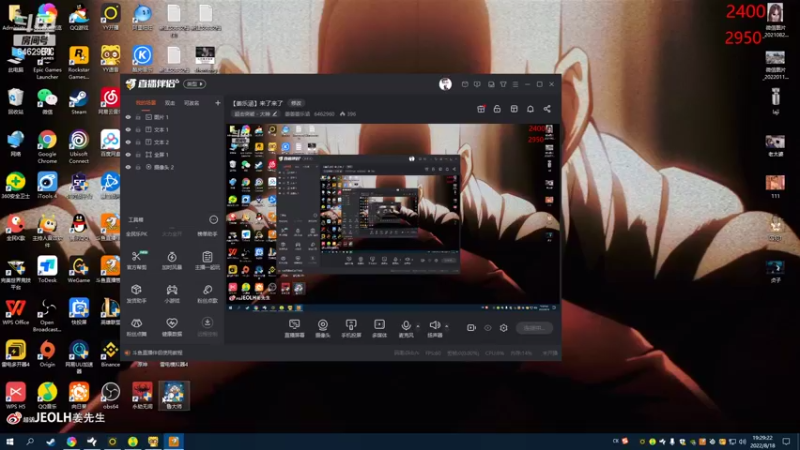The height and width of the screenshot is (450, 800).
Task: Open hamburger menu in title bar
Action: coord(515,84)
